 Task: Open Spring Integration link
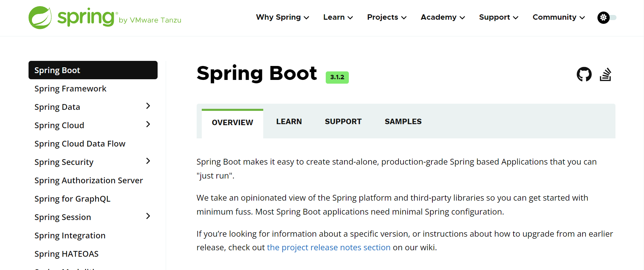(x=70, y=236)
